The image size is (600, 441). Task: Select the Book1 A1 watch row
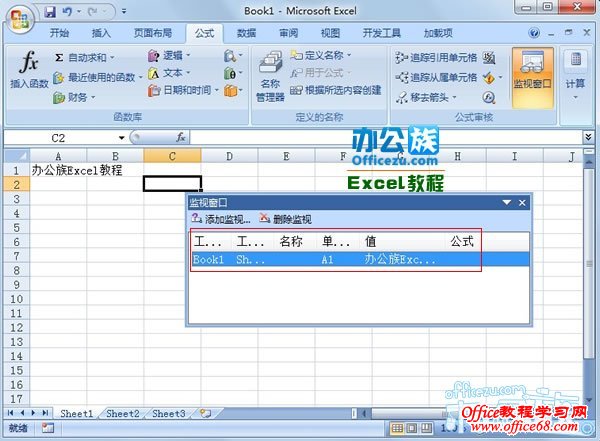(360, 260)
